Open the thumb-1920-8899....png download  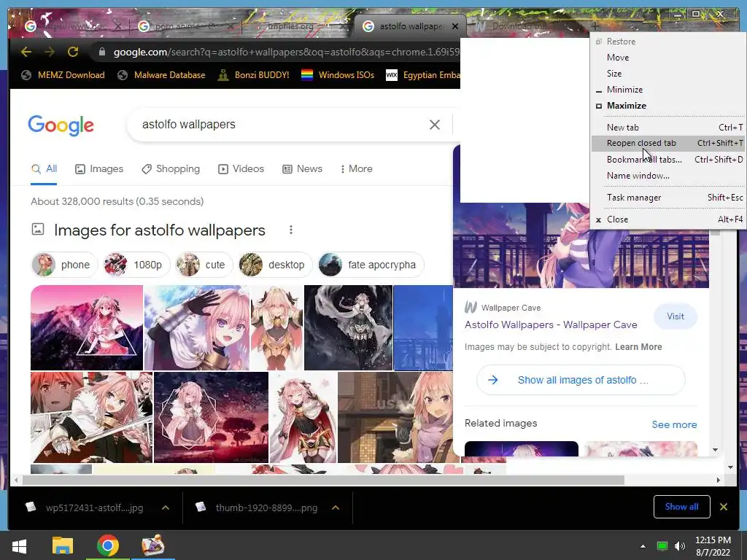coord(257,507)
